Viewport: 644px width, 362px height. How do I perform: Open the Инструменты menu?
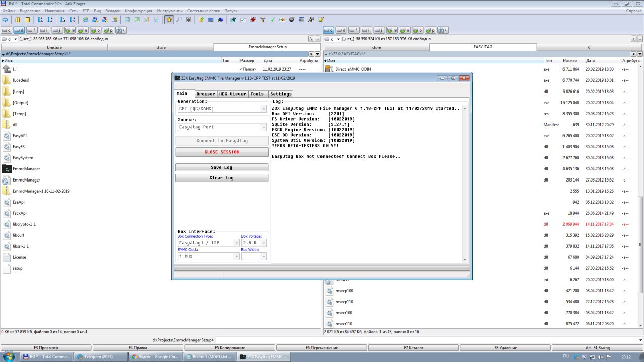[x=170, y=11]
